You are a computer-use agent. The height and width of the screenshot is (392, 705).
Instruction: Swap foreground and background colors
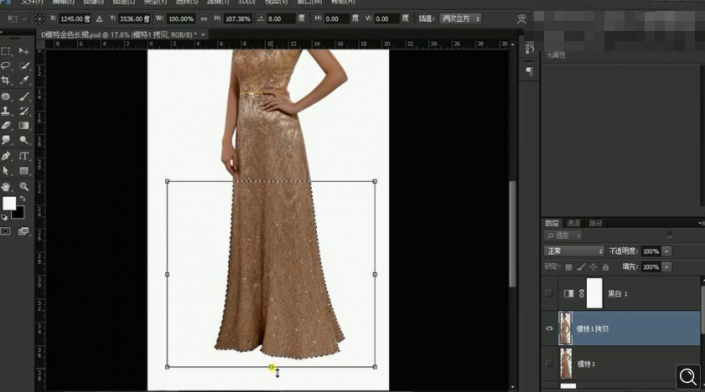[23, 198]
